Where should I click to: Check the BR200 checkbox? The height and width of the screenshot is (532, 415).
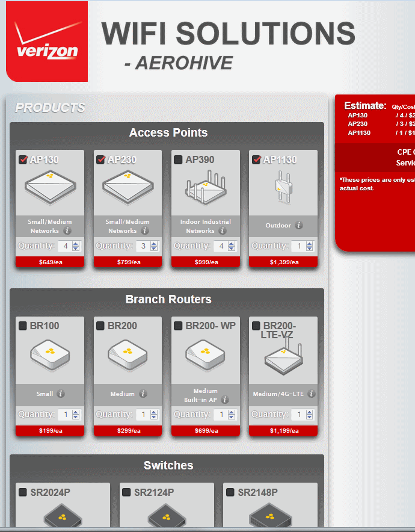click(100, 326)
